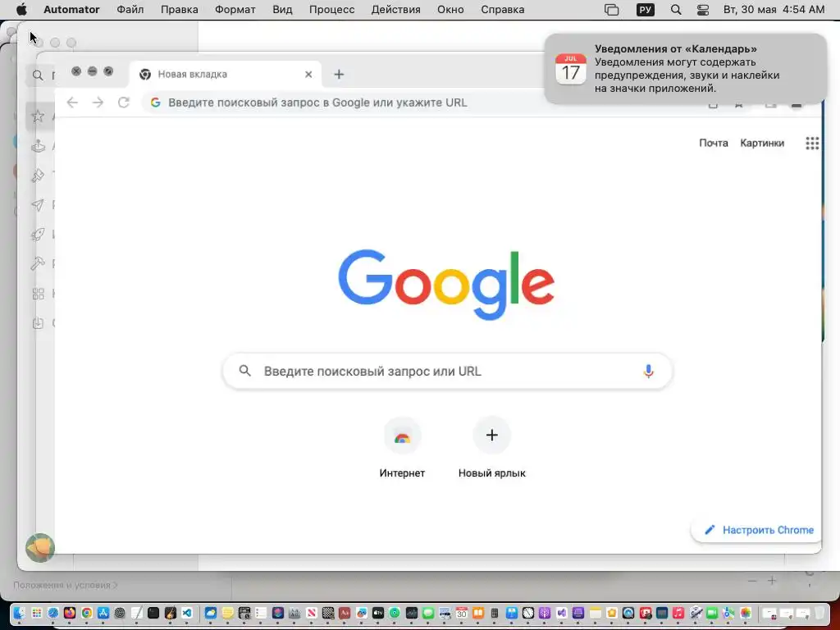Image resolution: width=840 pixels, height=630 pixels.
Task: Open a new tab with the plus button
Action: click(339, 75)
